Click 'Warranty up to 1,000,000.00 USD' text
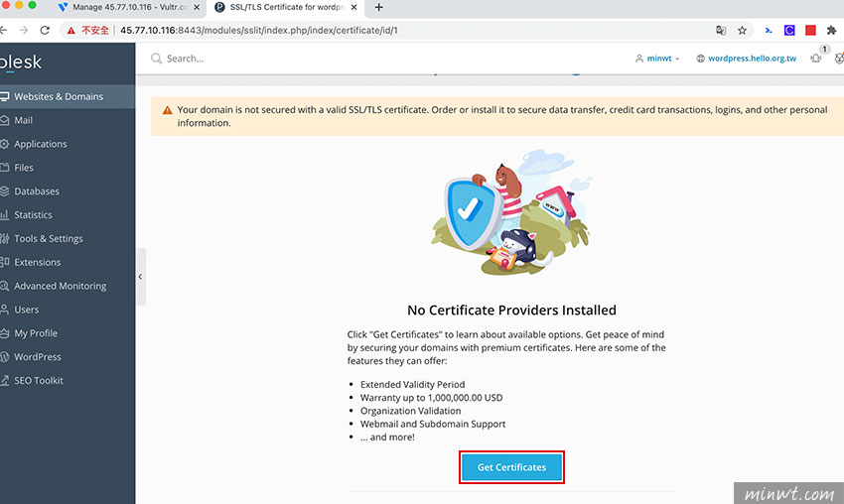844x504 pixels. [x=431, y=398]
